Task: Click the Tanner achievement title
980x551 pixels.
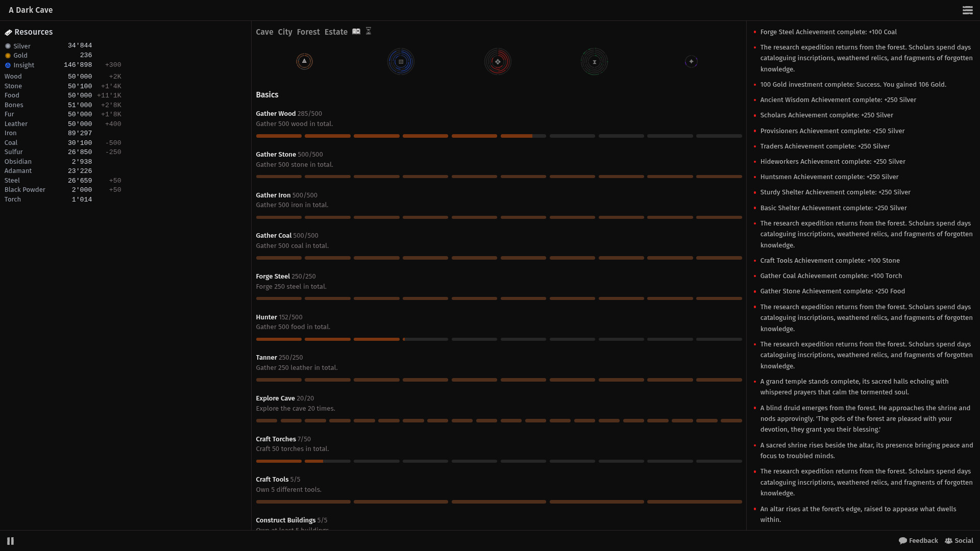Action: click(x=266, y=357)
